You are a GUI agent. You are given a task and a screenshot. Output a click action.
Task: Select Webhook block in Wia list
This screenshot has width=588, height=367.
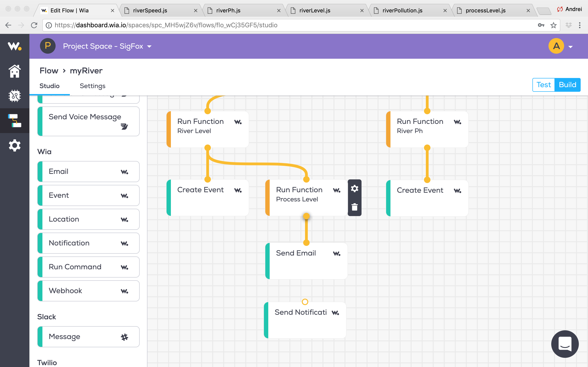click(88, 291)
